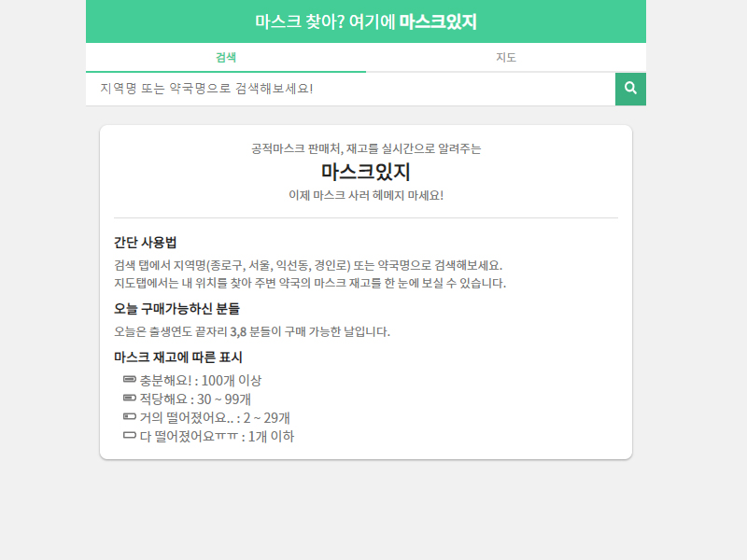This screenshot has height=560, width=747.
Task: Click the text 적당해요 : 30 ~ 99개
Action: 195,399
